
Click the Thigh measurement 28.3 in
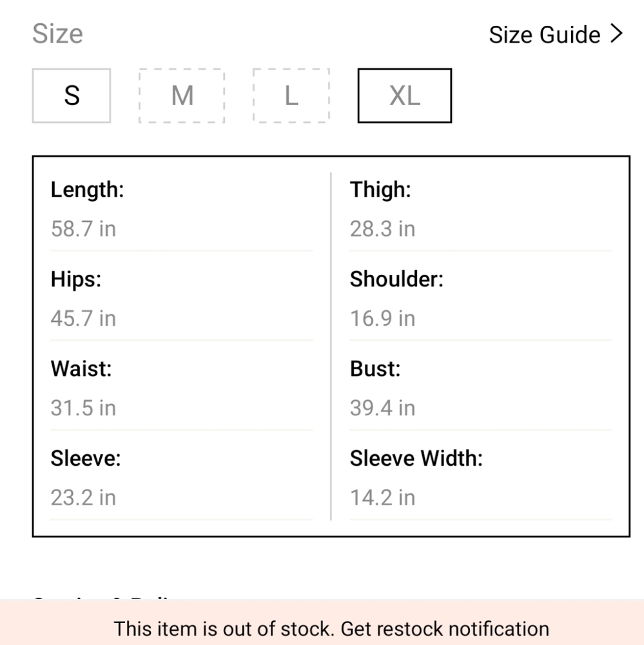pyautogui.click(x=382, y=229)
